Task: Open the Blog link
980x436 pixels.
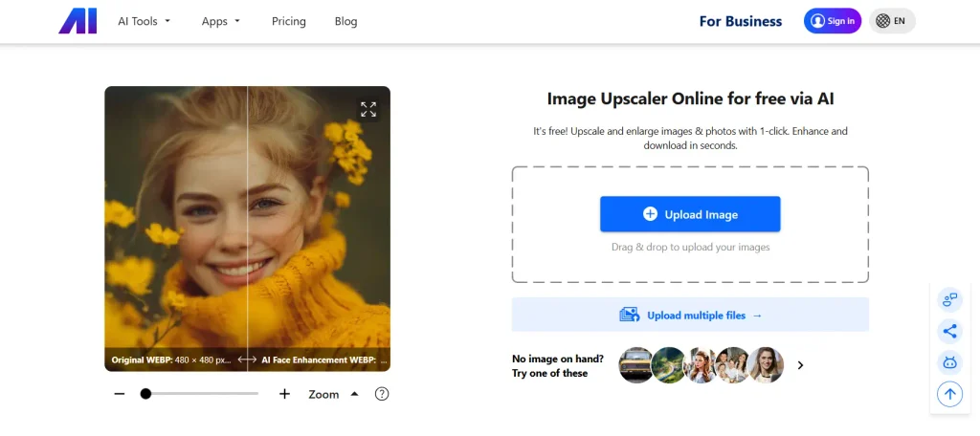Action: coord(345,21)
